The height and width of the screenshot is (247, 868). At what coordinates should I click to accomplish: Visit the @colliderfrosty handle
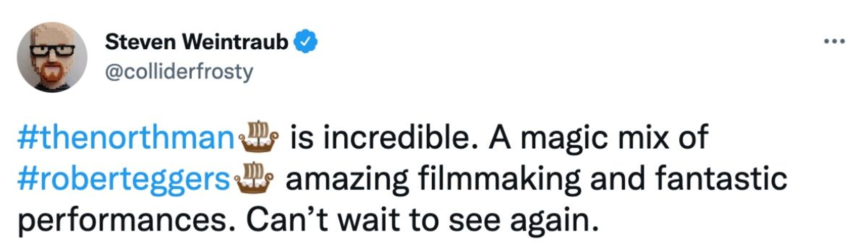click(x=179, y=72)
